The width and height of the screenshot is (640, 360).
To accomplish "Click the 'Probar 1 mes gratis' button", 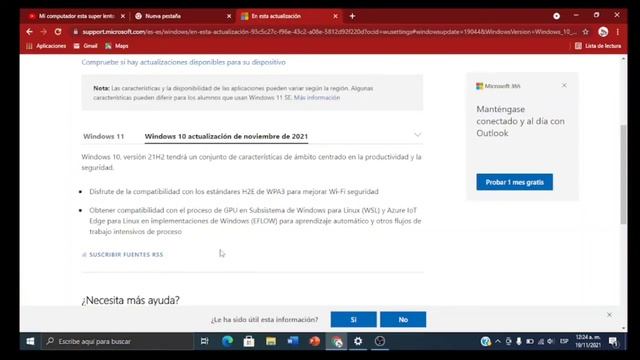I will point(514,182).
